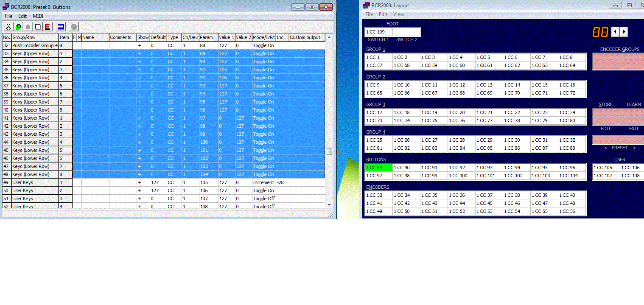Click 1 CC 107 cell in User section
644x305 pixels.
click(x=606, y=176)
